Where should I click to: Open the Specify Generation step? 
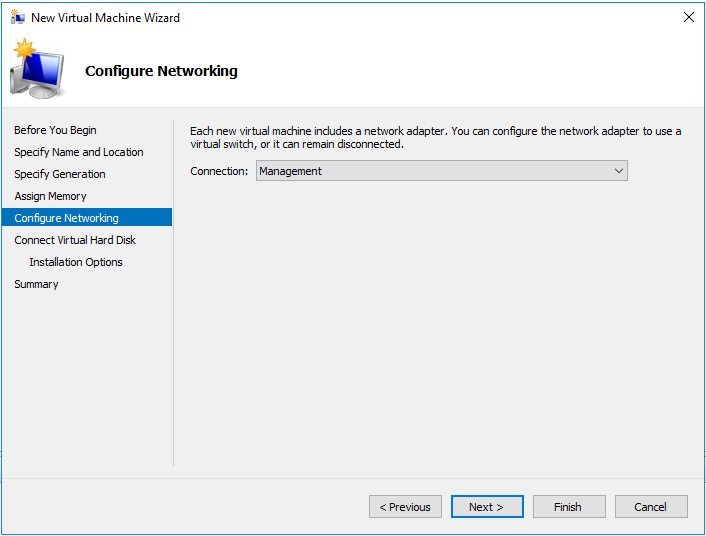[x=60, y=174]
